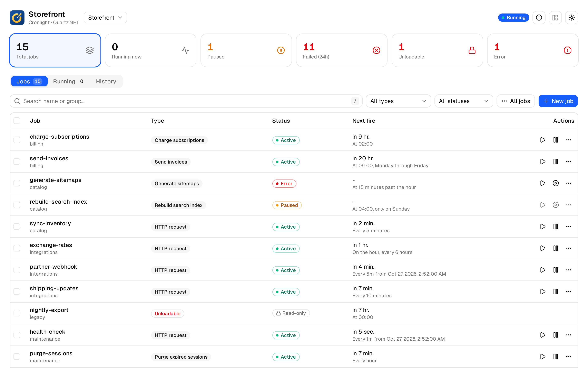Click the Read-only status badge
588x368 pixels.
tap(291, 313)
